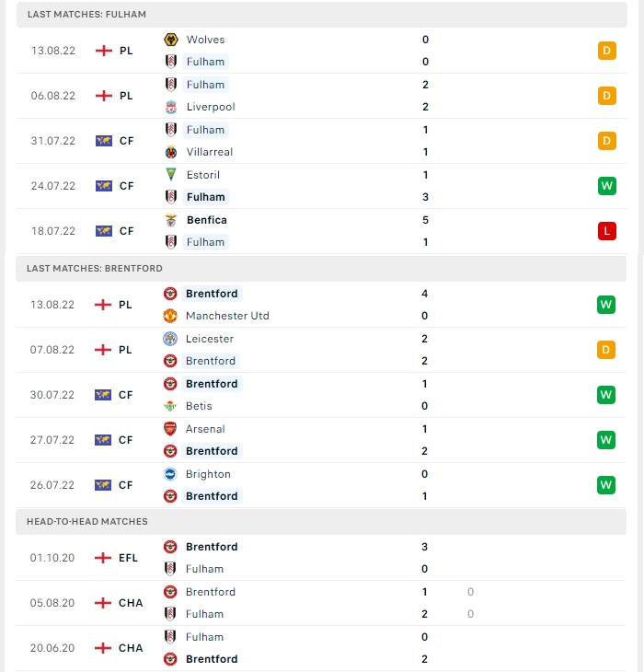Click the D badge for Leicester vs Brentford
This screenshot has height=672, width=644.
pyautogui.click(x=606, y=350)
